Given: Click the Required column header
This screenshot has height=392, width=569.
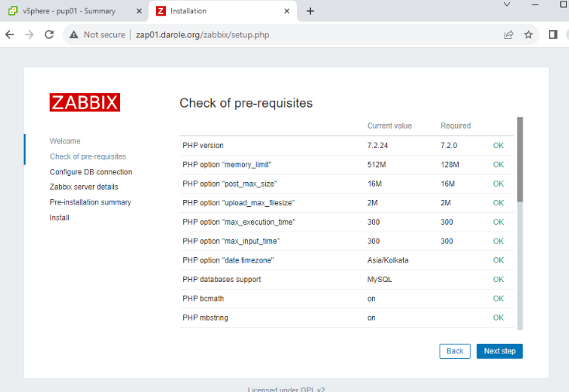Looking at the screenshot, I should [455, 126].
